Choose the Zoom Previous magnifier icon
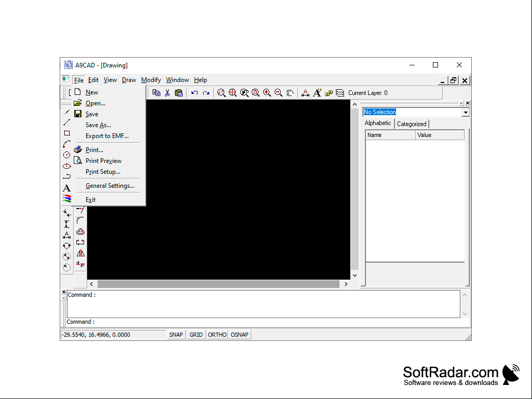The height and width of the screenshot is (399, 532). (x=244, y=93)
